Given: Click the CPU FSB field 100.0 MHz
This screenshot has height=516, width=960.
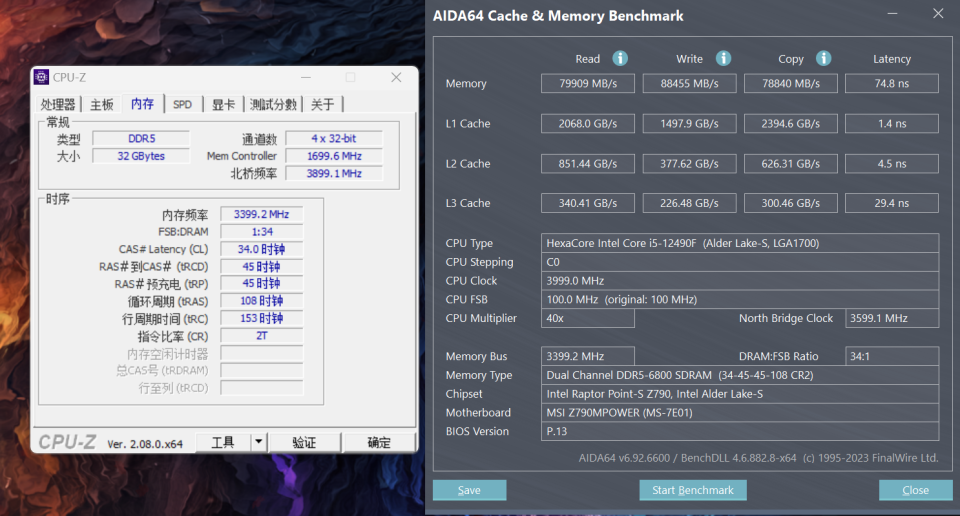Looking at the screenshot, I should pos(740,299).
